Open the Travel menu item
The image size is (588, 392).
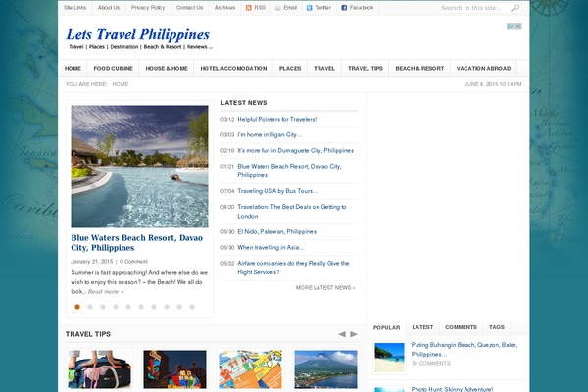pyautogui.click(x=324, y=69)
